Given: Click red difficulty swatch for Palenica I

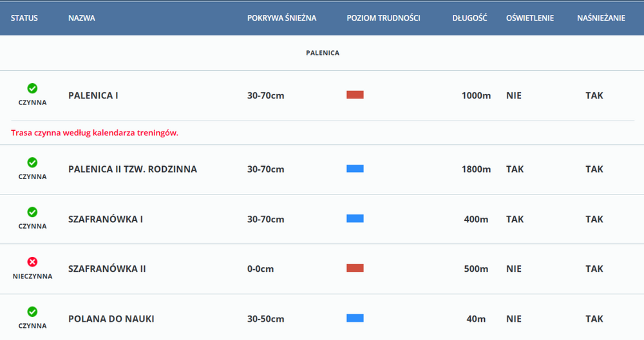Looking at the screenshot, I should click(355, 95).
